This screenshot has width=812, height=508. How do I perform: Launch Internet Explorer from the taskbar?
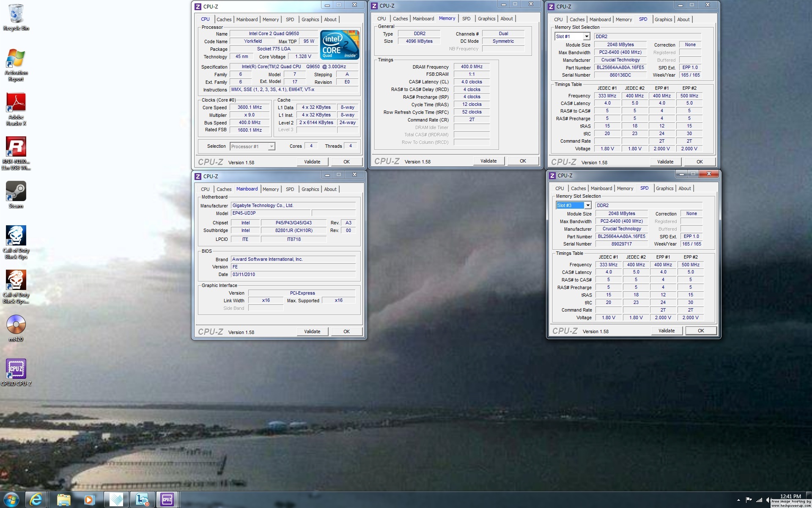coord(36,500)
